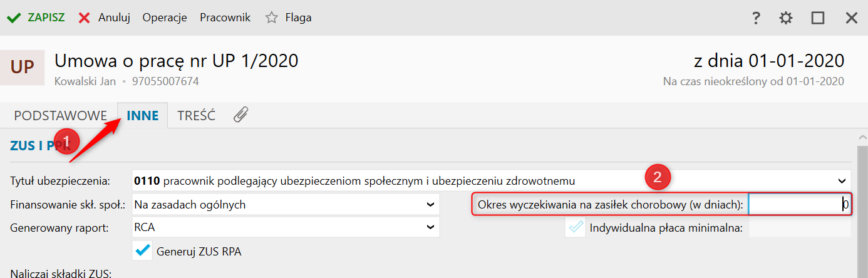Click the red Anuluj cancel X icon

point(84,18)
